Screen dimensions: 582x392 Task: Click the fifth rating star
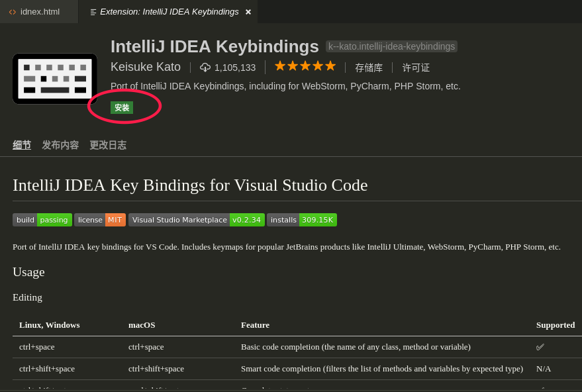(x=330, y=66)
